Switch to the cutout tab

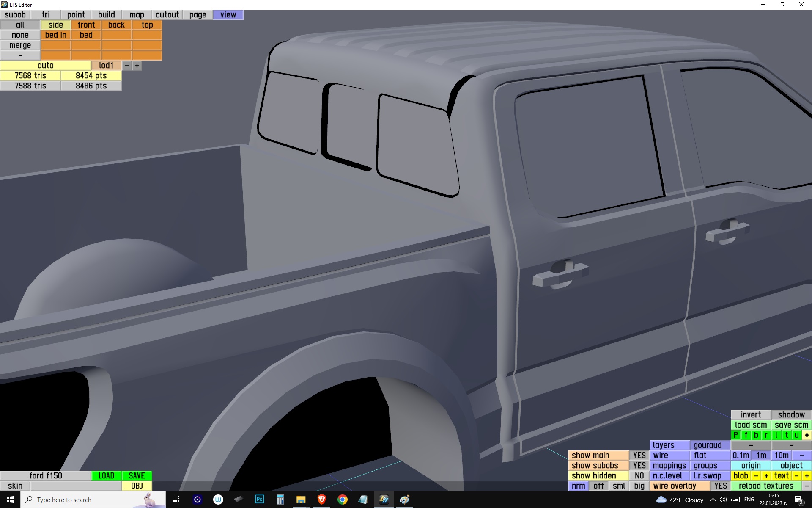tap(167, 15)
